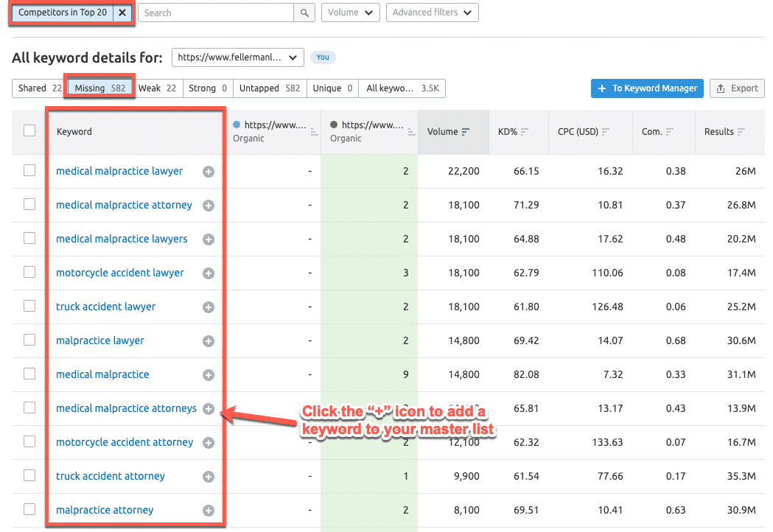Open the Volume filter dropdown

click(351, 13)
